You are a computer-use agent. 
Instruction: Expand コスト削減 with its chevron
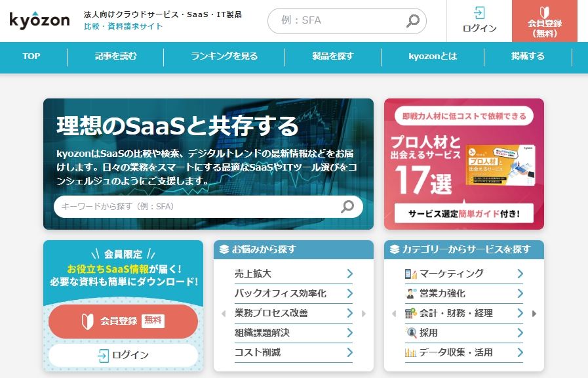[x=350, y=352]
